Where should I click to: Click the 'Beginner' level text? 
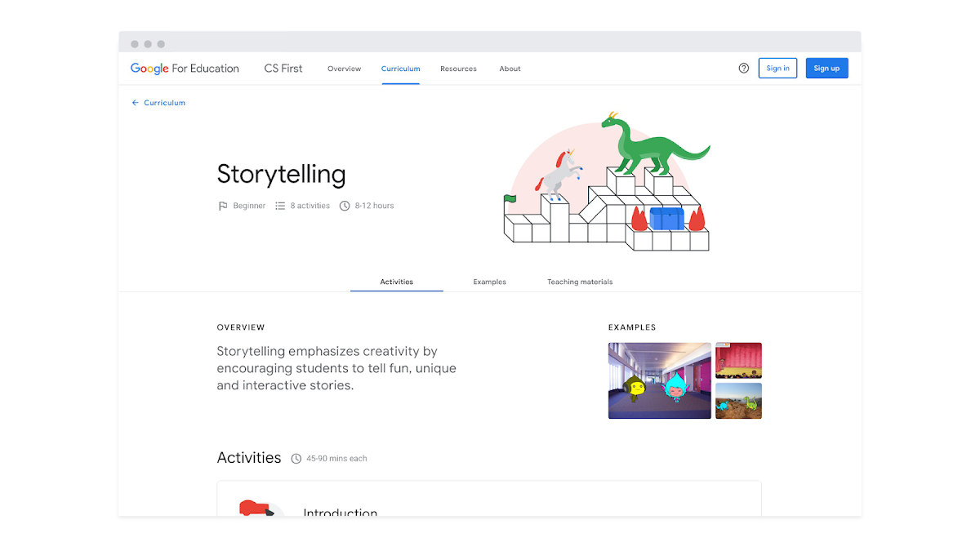(x=249, y=206)
